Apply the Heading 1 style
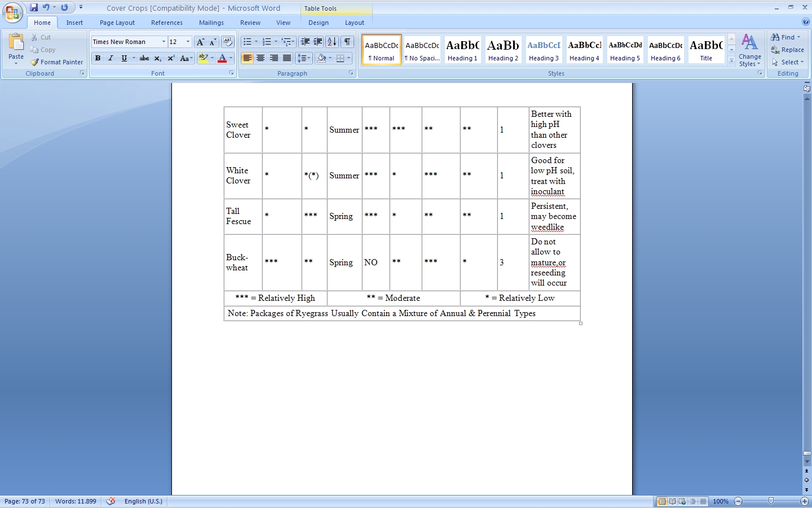Screen dimensions: 812x508 462,50
